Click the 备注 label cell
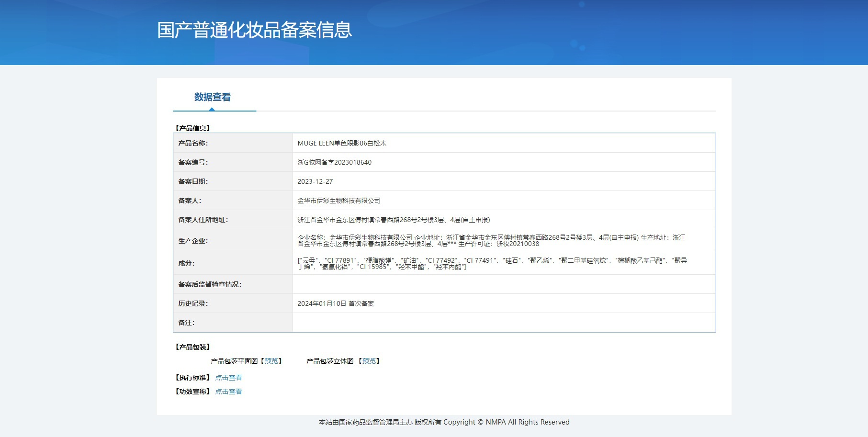 233,323
